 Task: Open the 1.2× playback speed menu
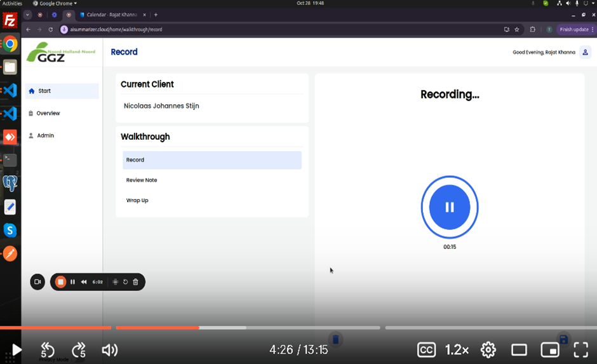pos(457,350)
